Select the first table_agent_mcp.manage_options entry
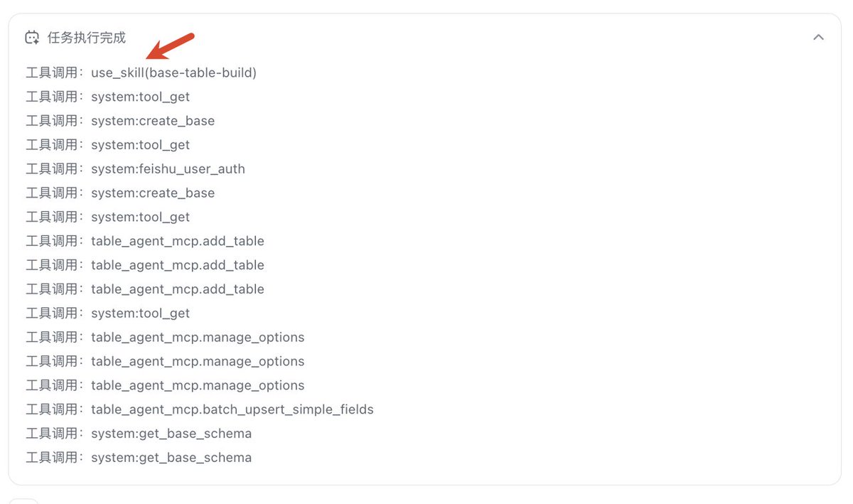 coord(165,338)
